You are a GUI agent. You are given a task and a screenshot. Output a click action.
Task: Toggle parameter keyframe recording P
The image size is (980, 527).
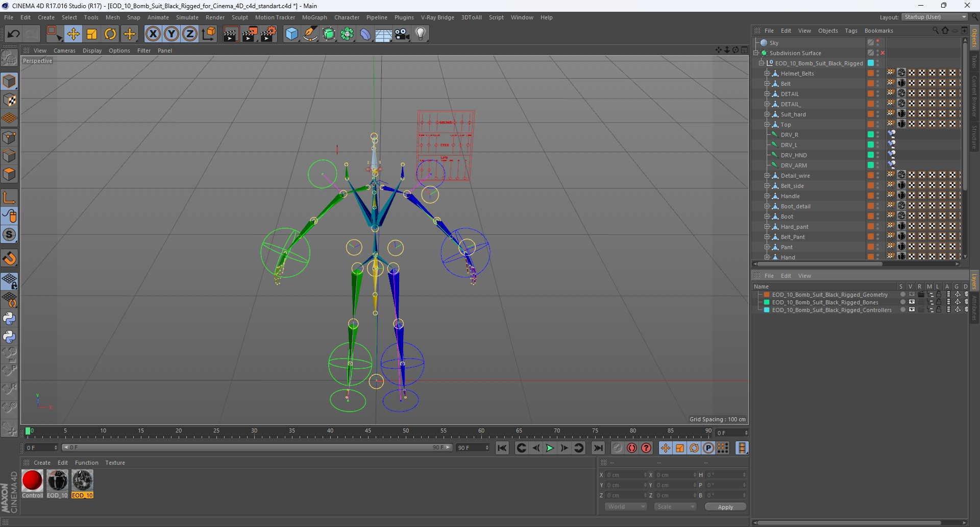click(x=708, y=448)
